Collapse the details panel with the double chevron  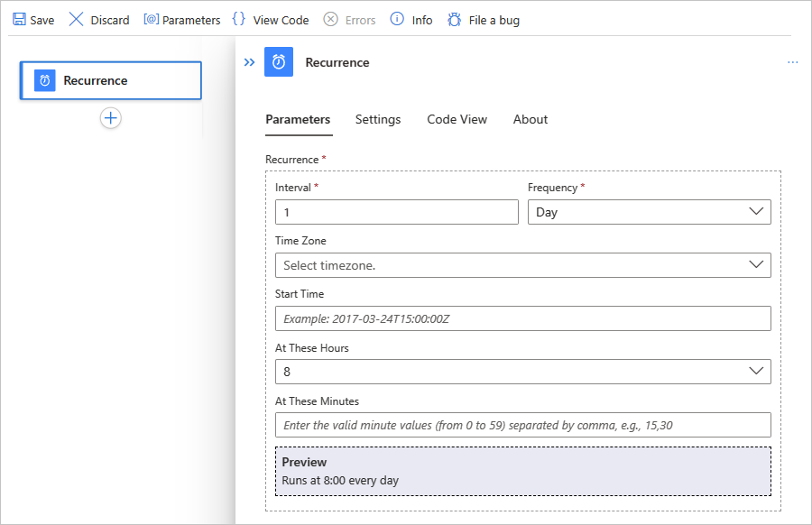coord(250,62)
